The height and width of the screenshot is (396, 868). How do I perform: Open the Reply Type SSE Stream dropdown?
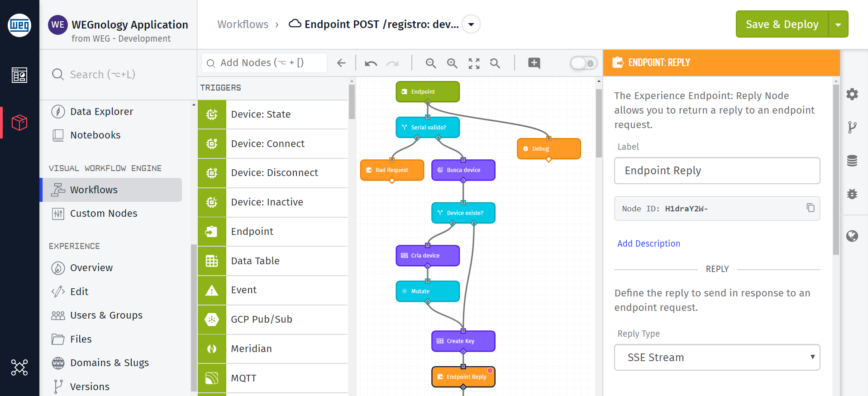coord(717,358)
